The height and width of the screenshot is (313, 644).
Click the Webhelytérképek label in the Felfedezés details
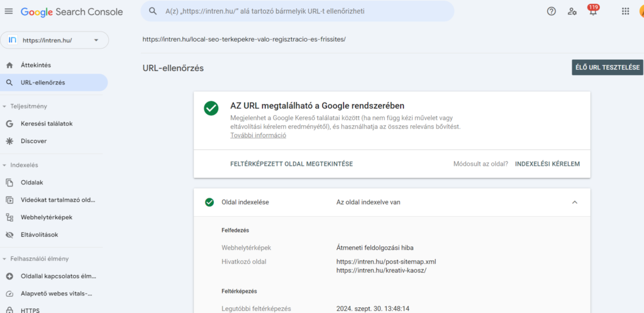tap(247, 248)
